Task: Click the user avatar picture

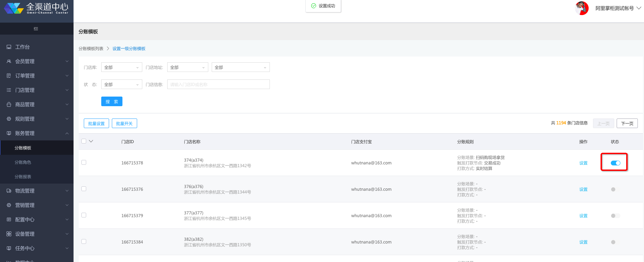Action: click(582, 8)
